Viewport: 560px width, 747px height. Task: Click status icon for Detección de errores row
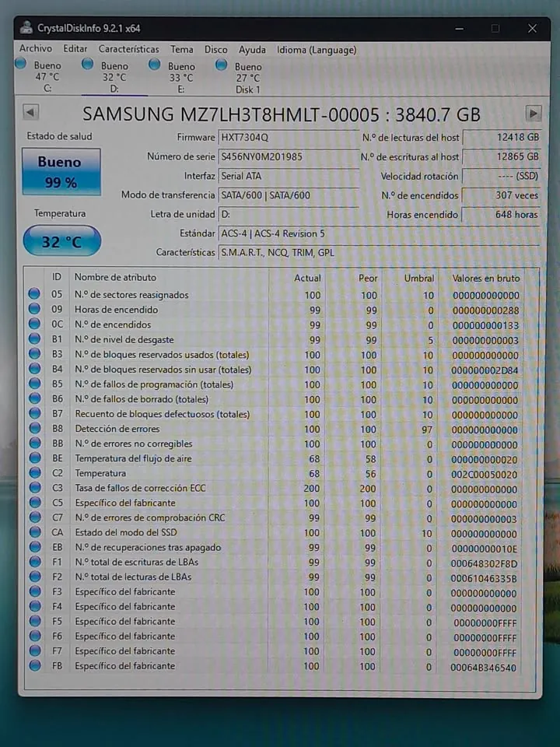point(34,427)
